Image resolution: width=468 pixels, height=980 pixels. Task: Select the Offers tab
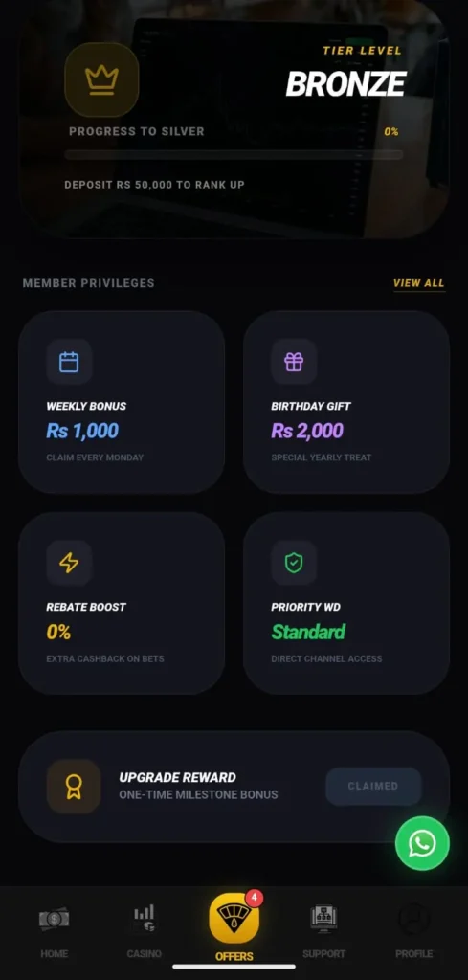234,928
